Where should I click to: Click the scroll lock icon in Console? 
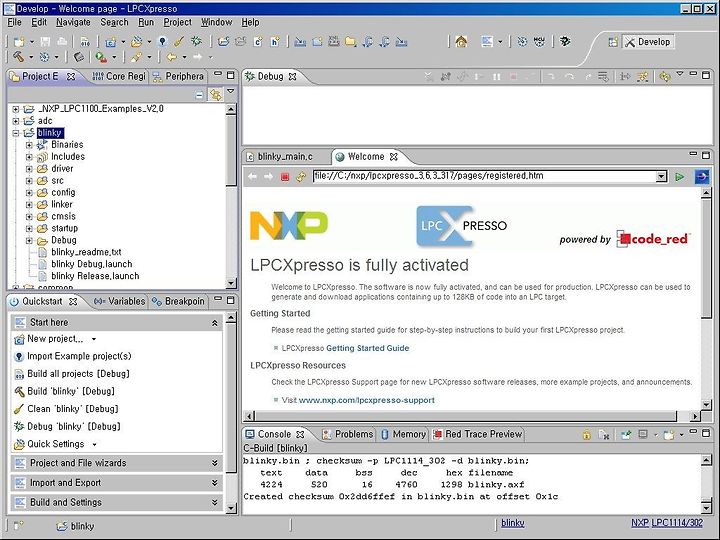coord(586,434)
